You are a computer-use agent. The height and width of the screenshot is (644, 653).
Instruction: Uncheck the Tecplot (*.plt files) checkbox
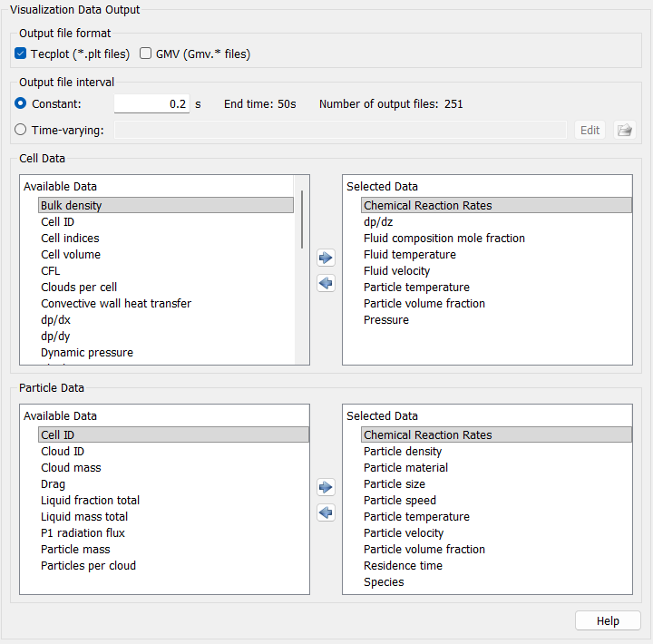pyautogui.click(x=20, y=54)
